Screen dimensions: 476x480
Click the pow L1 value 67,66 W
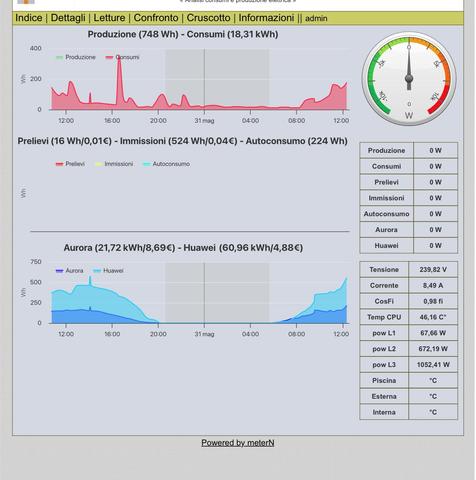(433, 333)
